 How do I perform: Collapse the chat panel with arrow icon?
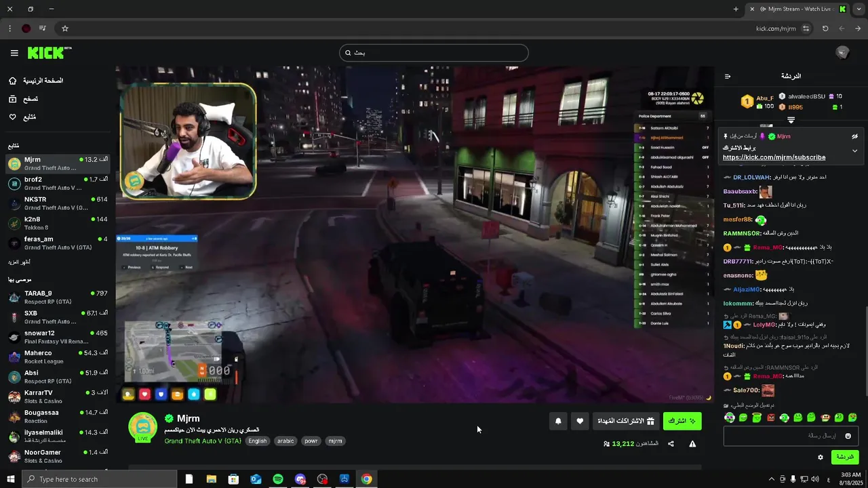coord(728,77)
